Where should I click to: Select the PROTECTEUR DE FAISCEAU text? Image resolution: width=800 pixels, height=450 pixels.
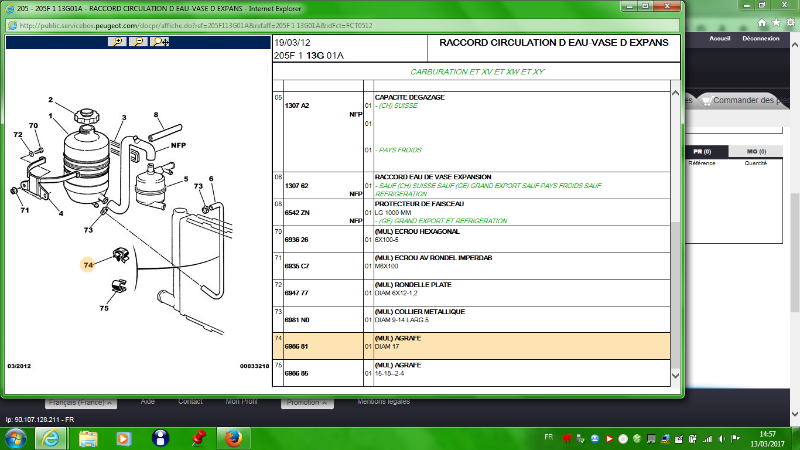pyautogui.click(x=419, y=204)
